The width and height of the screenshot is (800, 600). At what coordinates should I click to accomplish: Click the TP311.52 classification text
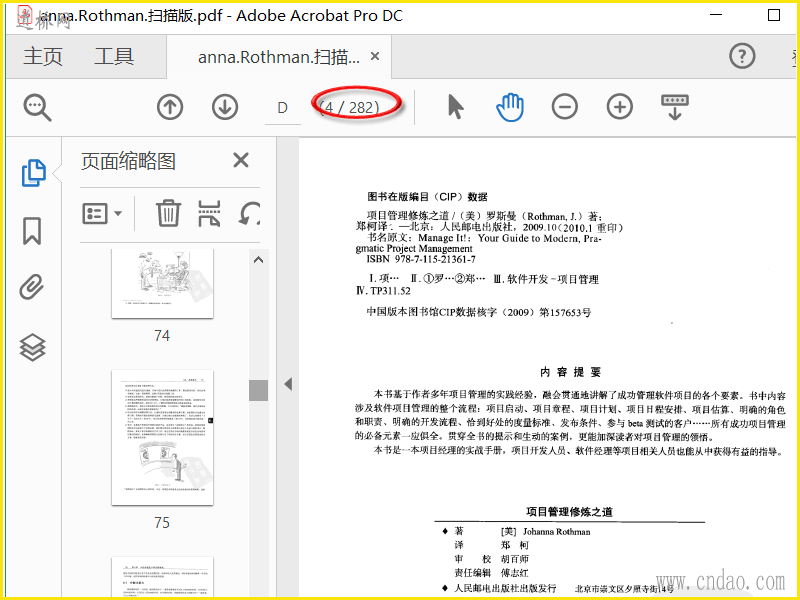click(390, 291)
